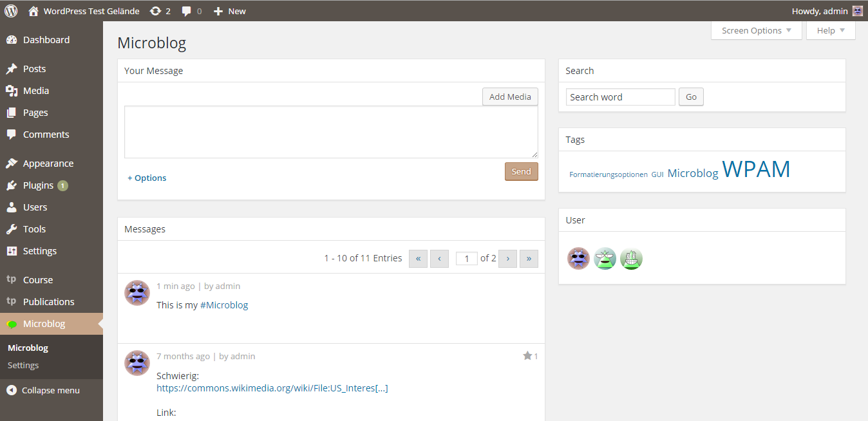Open the commons.wikimedia.org link
This screenshot has height=421, width=868.
[272, 388]
